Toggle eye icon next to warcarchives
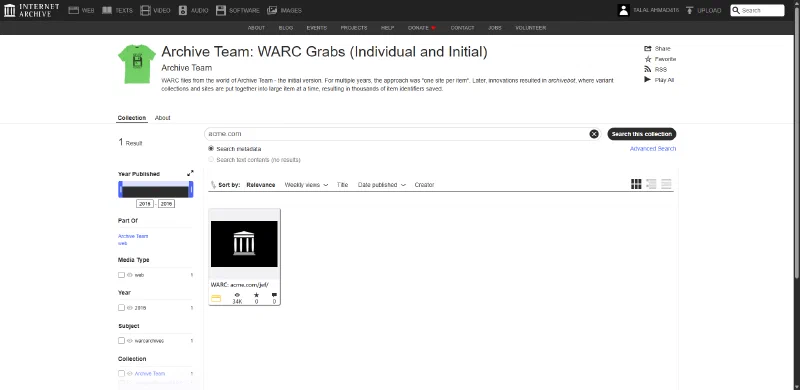This screenshot has height=390, width=800. (x=130, y=340)
